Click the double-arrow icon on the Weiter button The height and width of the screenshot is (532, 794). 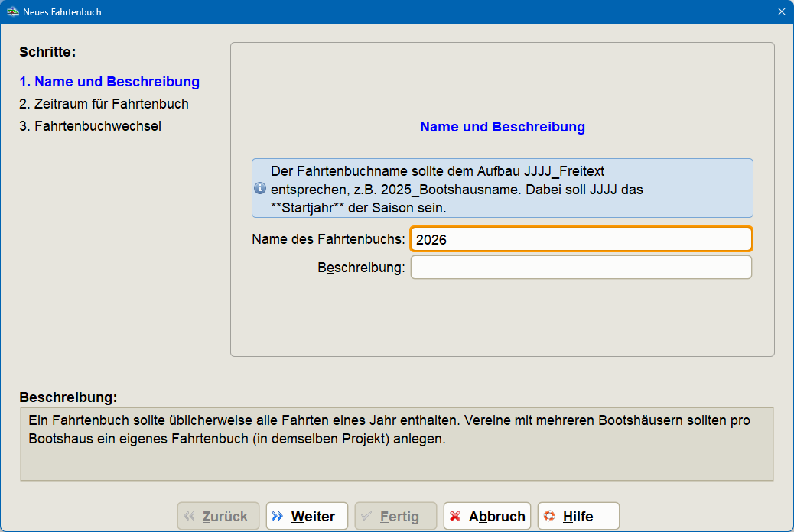pos(279,516)
